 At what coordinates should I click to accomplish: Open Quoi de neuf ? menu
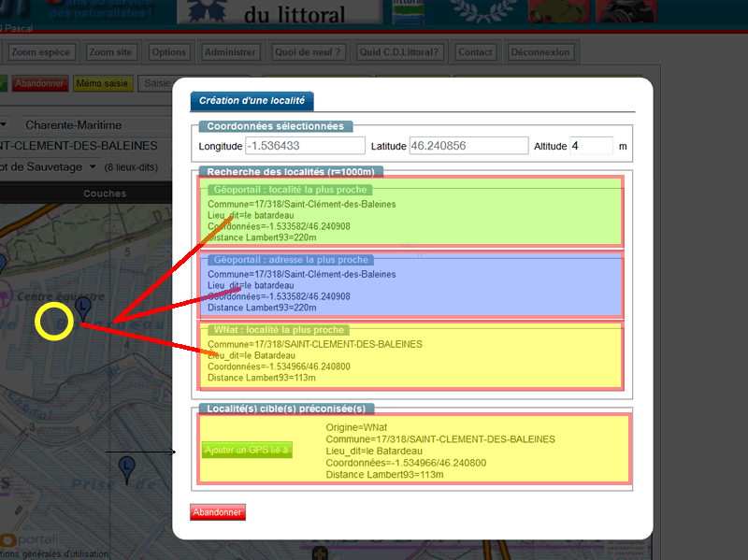tap(308, 52)
